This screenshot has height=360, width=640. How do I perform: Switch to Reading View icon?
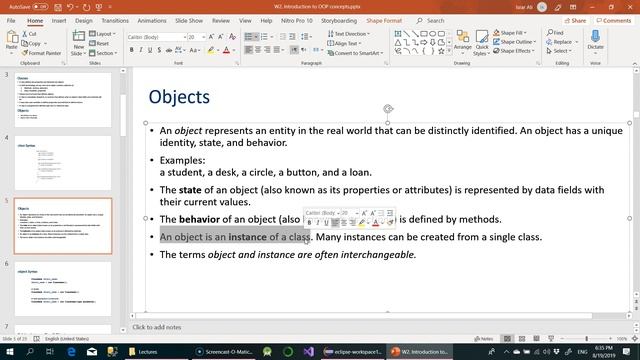pyautogui.click(x=536, y=339)
